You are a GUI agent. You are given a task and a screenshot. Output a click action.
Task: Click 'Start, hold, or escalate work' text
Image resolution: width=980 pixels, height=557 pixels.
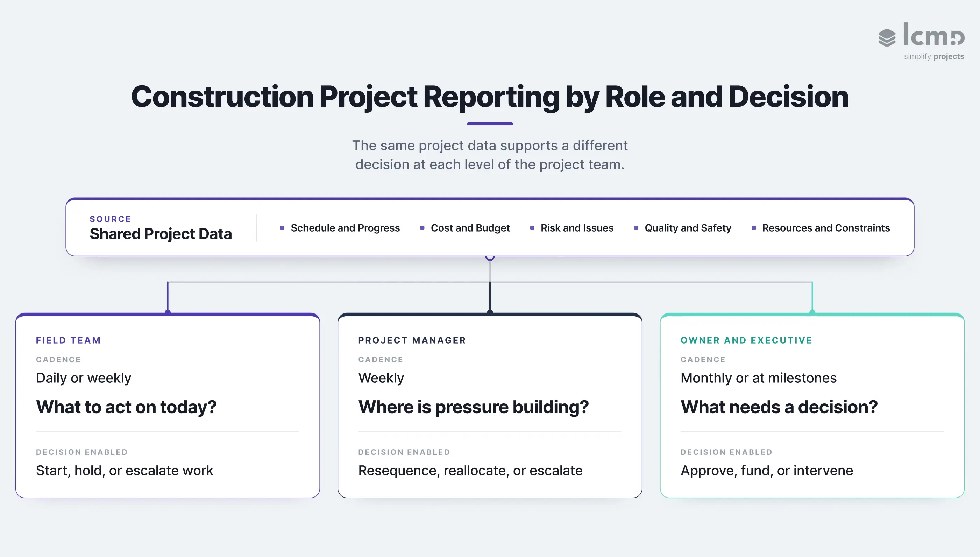(124, 471)
